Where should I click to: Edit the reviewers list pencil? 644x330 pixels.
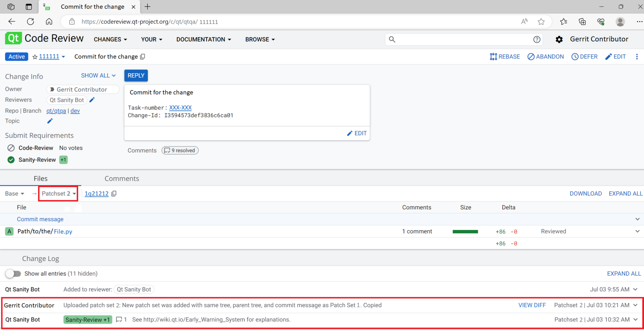click(x=92, y=100)
